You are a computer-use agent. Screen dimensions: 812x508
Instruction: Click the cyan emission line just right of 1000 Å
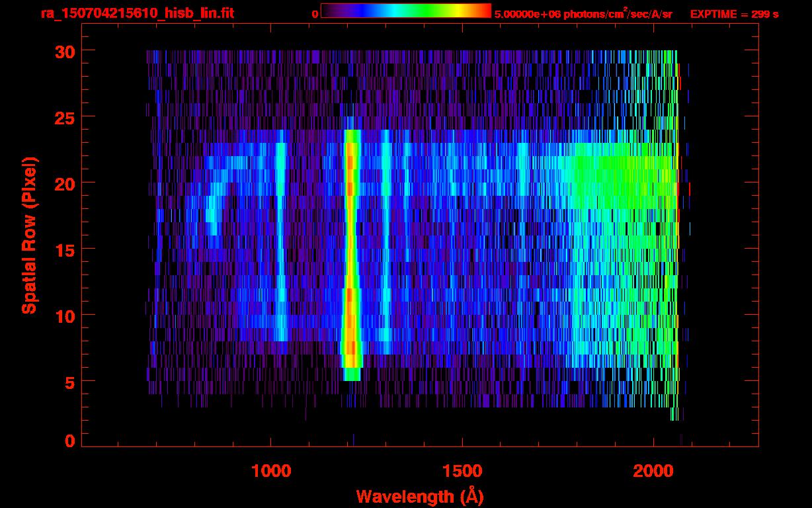[281, 238]
